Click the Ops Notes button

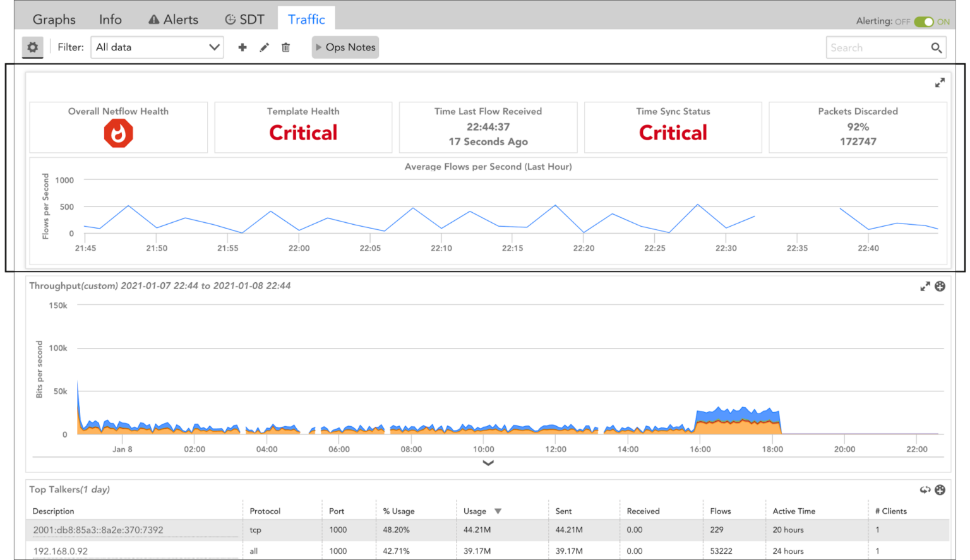point(345,47)
